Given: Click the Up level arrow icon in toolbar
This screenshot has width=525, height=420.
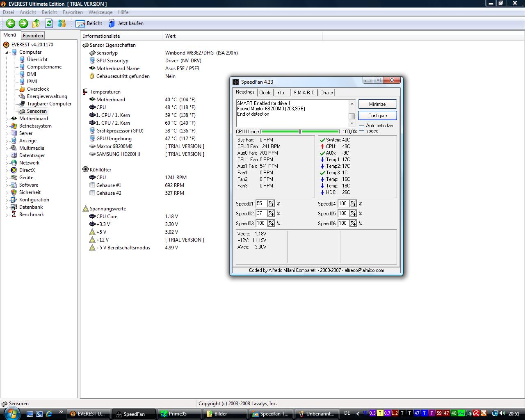Looking at the screenshot, I should (36, 23).
